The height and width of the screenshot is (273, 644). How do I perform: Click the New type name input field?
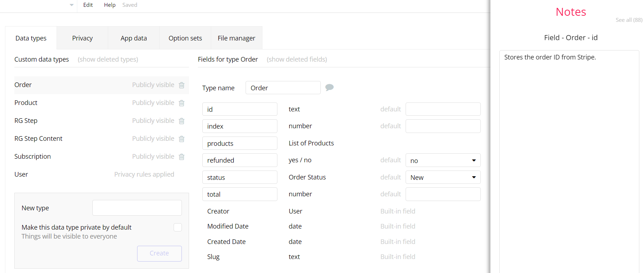[x=137, y=208]
